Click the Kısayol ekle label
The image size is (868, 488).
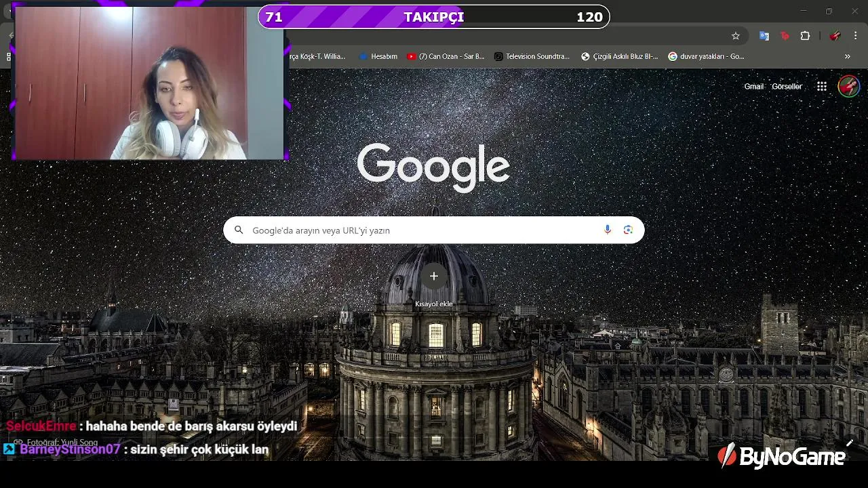[x=434, y=304]
